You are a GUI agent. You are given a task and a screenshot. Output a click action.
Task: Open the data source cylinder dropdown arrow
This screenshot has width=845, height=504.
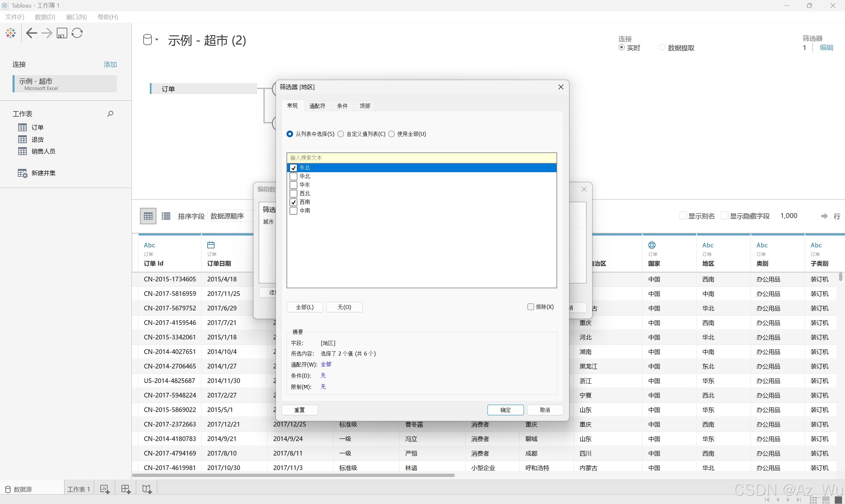click(x=157, y=40)
